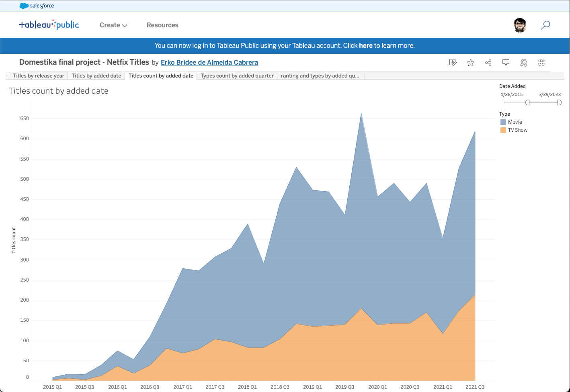This screenshot has width=570, height=392.
Task: Open author Erko Bridee de Almeida Cabrera link
Action: point(209,62)
